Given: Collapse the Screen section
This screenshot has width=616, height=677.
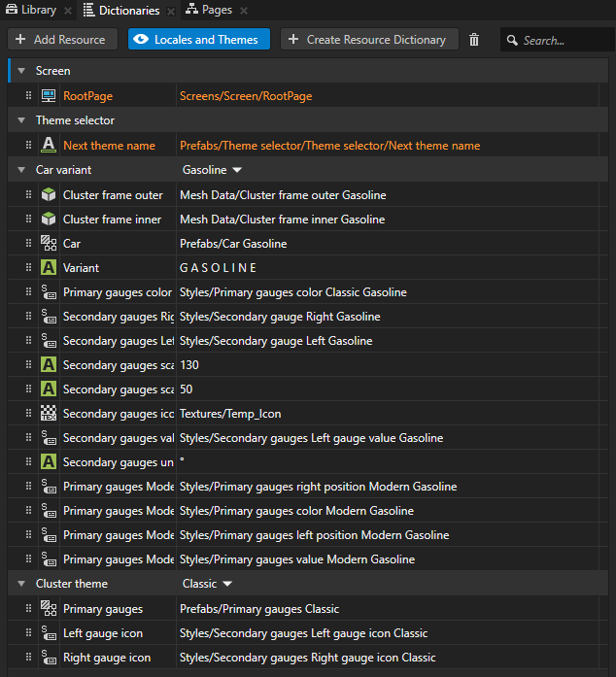Looking at the screenshot, I should coord(20,71).
